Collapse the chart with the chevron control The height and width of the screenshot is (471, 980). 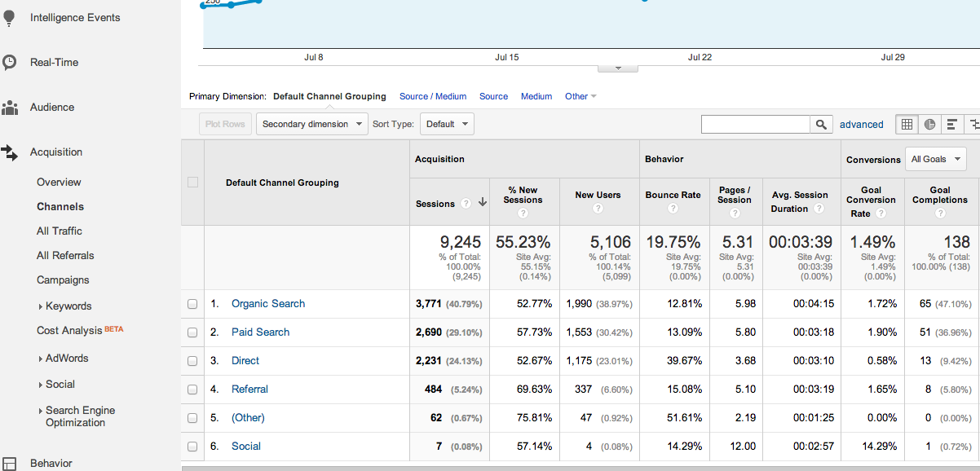[x=617, y=68]
